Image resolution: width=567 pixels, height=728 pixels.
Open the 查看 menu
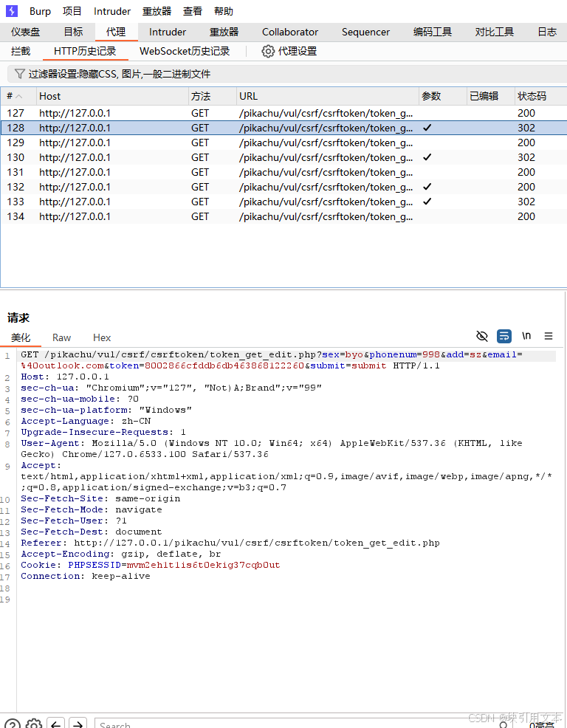(x=192, y=11)
